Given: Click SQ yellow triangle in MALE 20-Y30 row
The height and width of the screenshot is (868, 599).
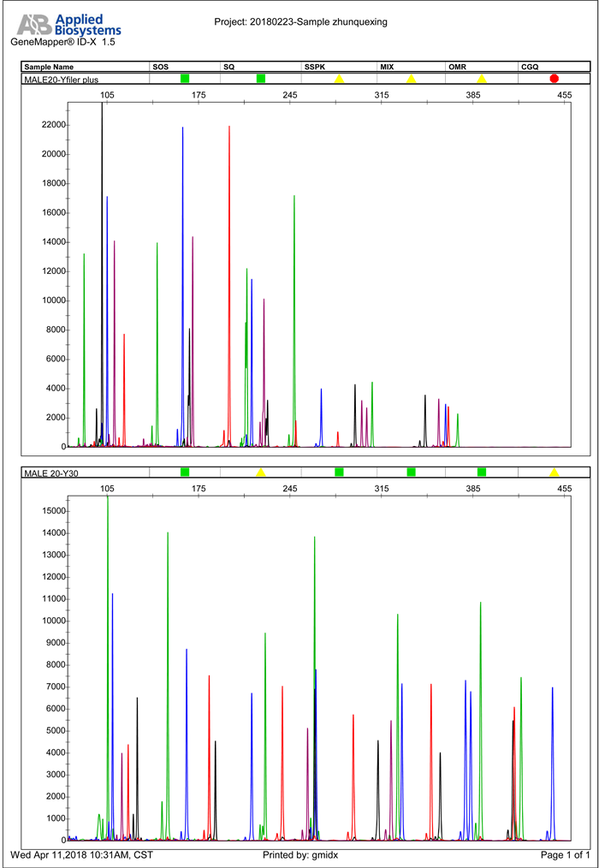Looking at the screenshot, I should (x=261, y=473).
